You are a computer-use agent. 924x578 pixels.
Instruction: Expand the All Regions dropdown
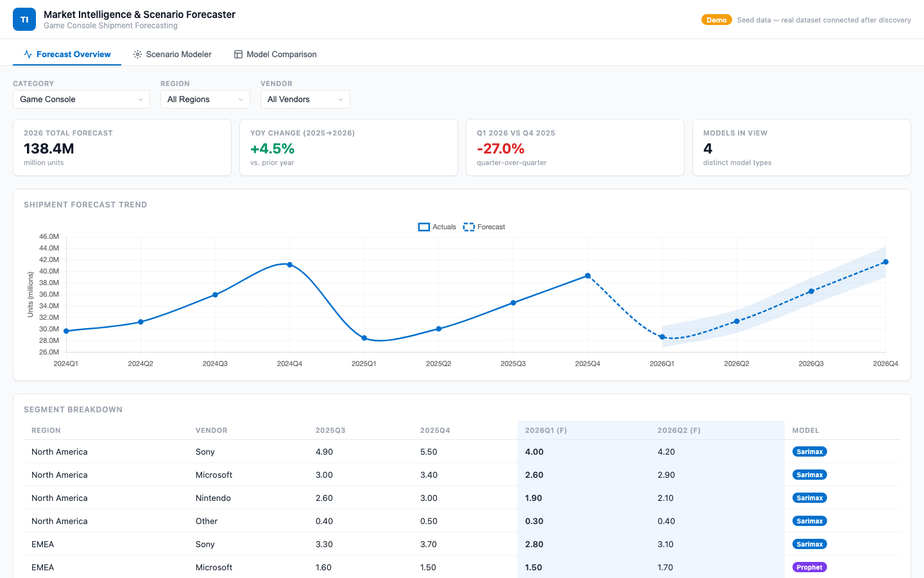[x=205, y=99]
